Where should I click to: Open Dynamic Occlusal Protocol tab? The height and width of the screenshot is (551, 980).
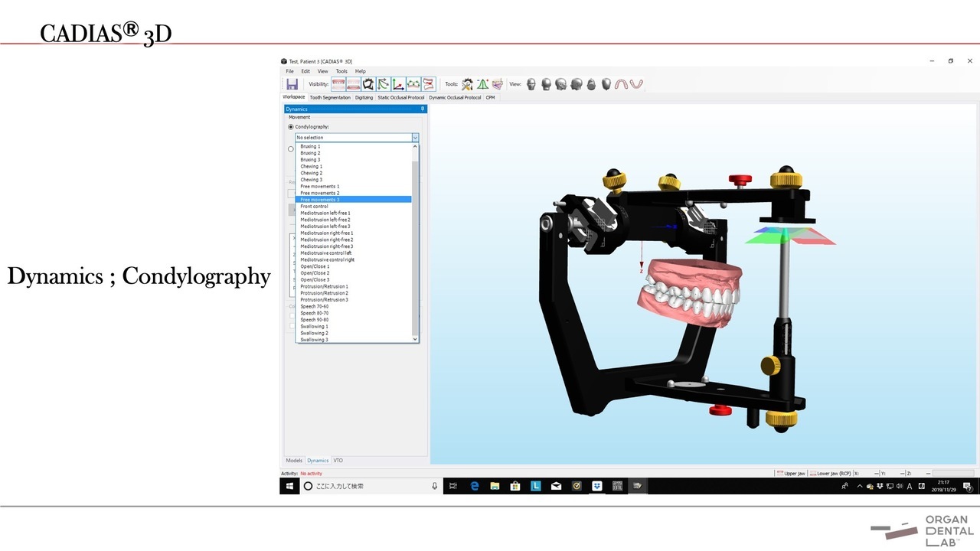pyautogui.click(x=455, y=97)
